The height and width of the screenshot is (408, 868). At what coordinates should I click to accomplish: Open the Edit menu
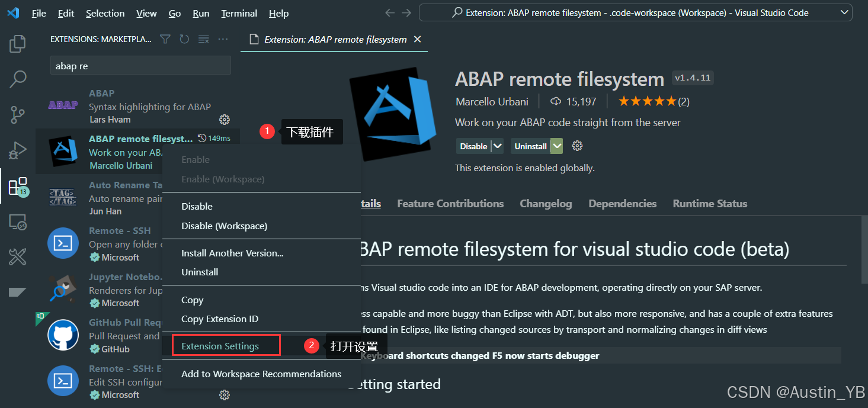click(x=66, y=13)
